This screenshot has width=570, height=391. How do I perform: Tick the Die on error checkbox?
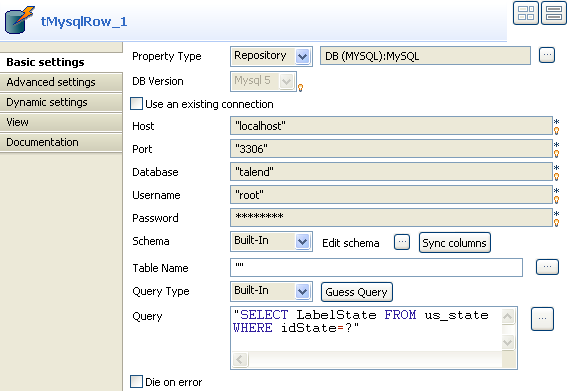pyautogui.click(x=136, y=382)
